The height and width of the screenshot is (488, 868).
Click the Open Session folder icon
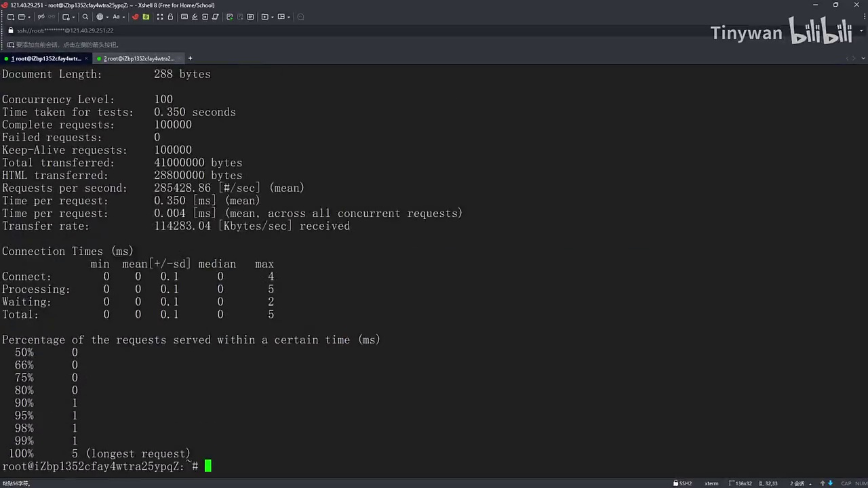(x=21, y=17)
